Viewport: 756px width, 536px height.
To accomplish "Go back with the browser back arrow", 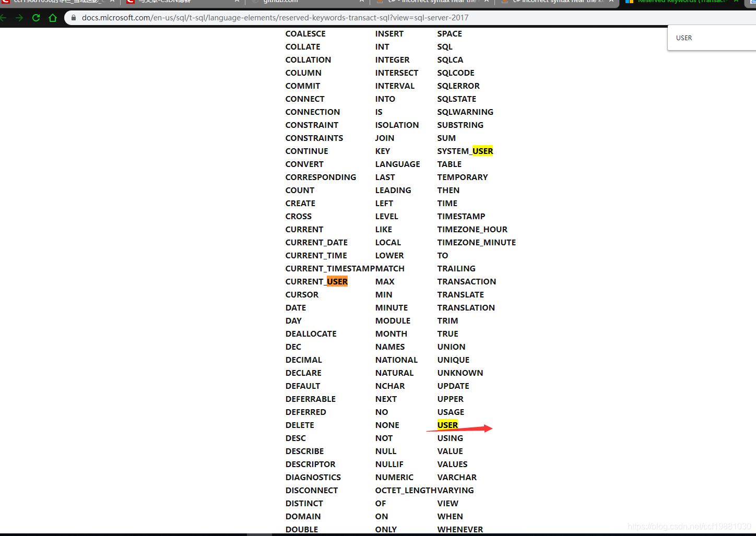I will point(3,18).
